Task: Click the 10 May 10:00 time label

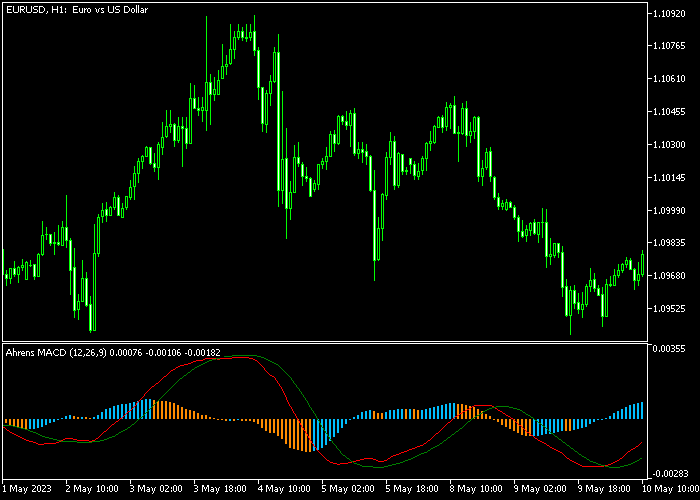Action: point(671,489)
